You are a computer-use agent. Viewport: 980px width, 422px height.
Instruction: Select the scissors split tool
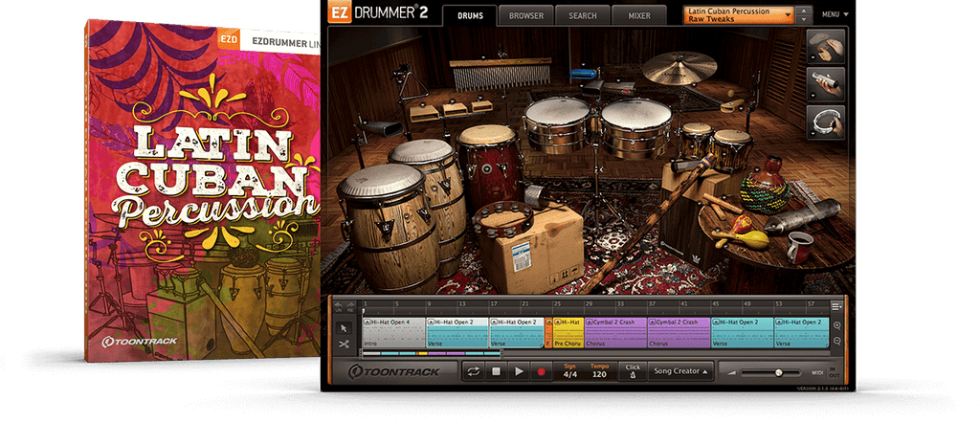(344, 344)
